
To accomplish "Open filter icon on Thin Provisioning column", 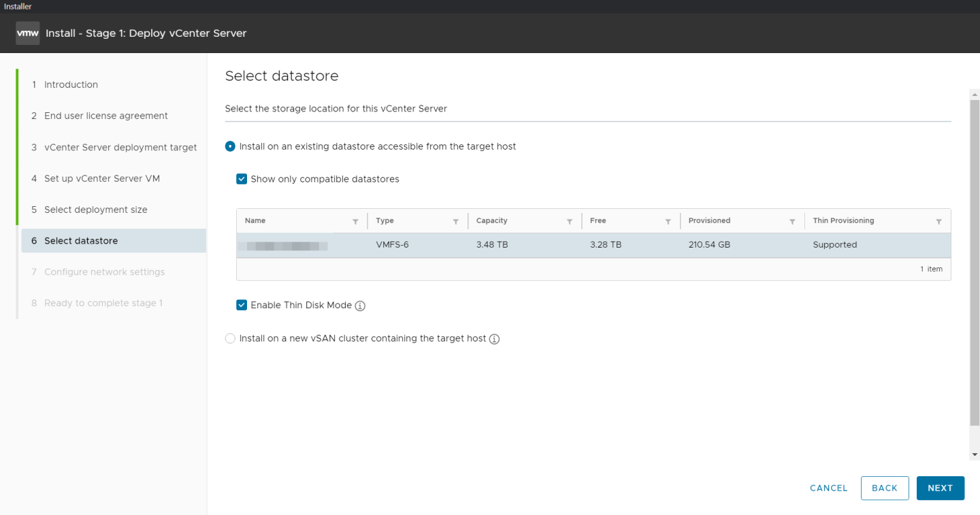I will [938, 222].
